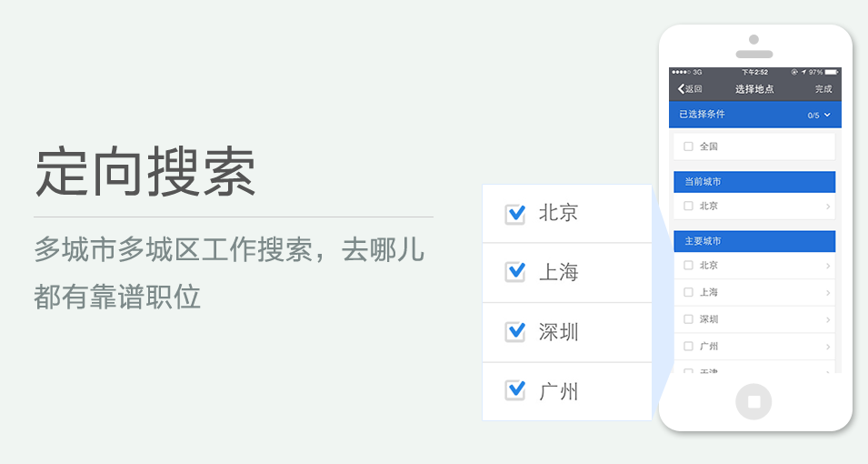Image resolution: width=868 pixels, height=464 pixels.
Task: Select the 主要城市 section header
Action: (753, 241)
